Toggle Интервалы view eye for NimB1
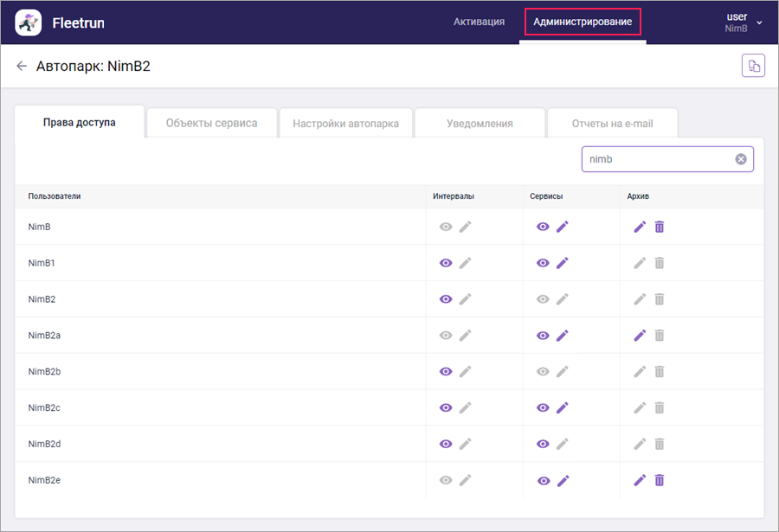The width and height of the screenshot is (779, 532). (446, 263)
